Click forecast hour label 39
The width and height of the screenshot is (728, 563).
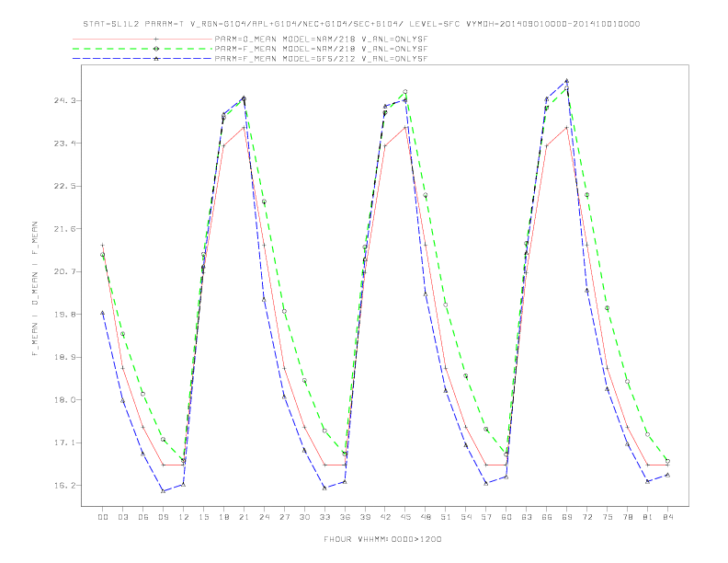point(365,517)
